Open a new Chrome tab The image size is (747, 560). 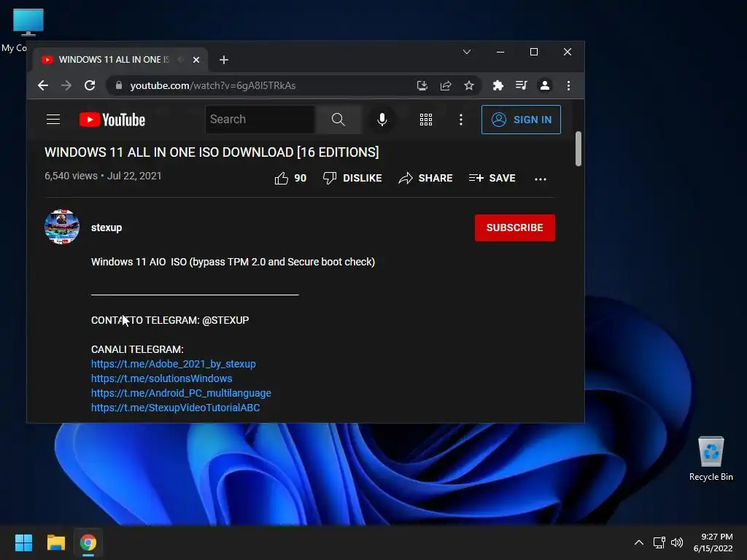point(224,60)
